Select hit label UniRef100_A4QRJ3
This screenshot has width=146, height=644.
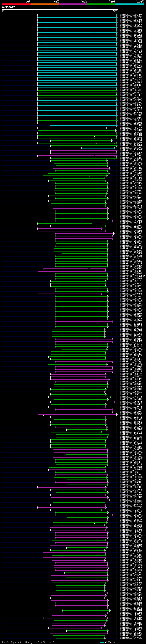(x=131, y=397)
